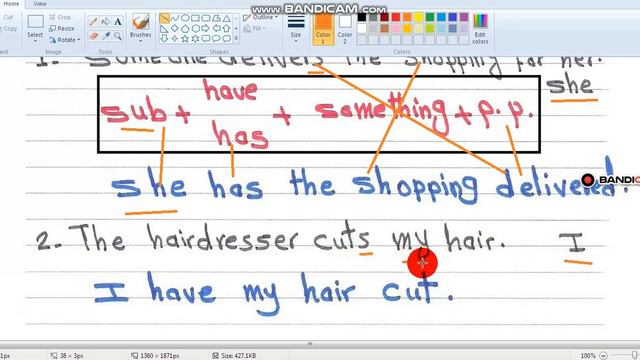This screenshot has width=640, height=360.
Task: Choose the Rounded rectangle shape
Action: point(205,18)
